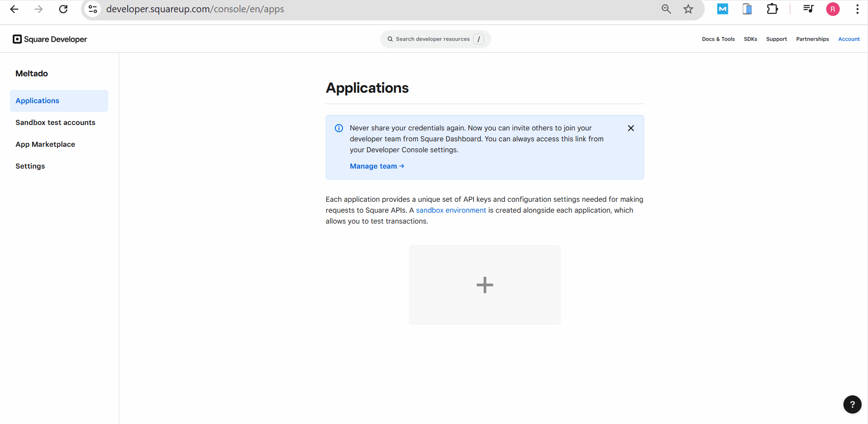
Task: Focus the browser address bar URL
Action: (195, 9)
